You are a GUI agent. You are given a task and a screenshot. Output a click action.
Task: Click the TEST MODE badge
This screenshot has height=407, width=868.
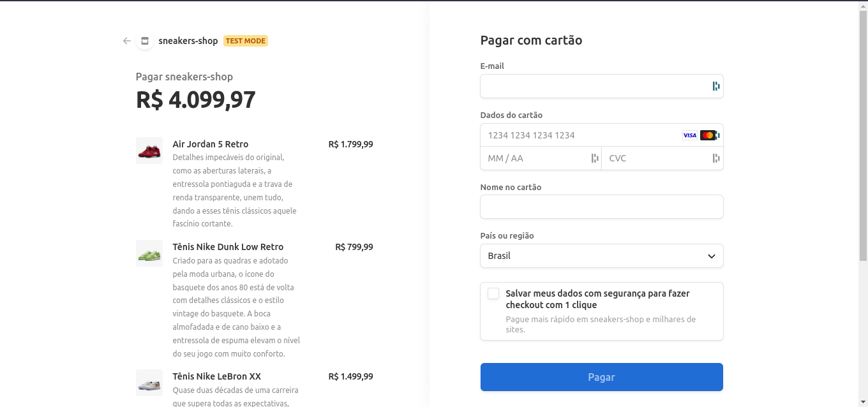[x=245, y=40]
